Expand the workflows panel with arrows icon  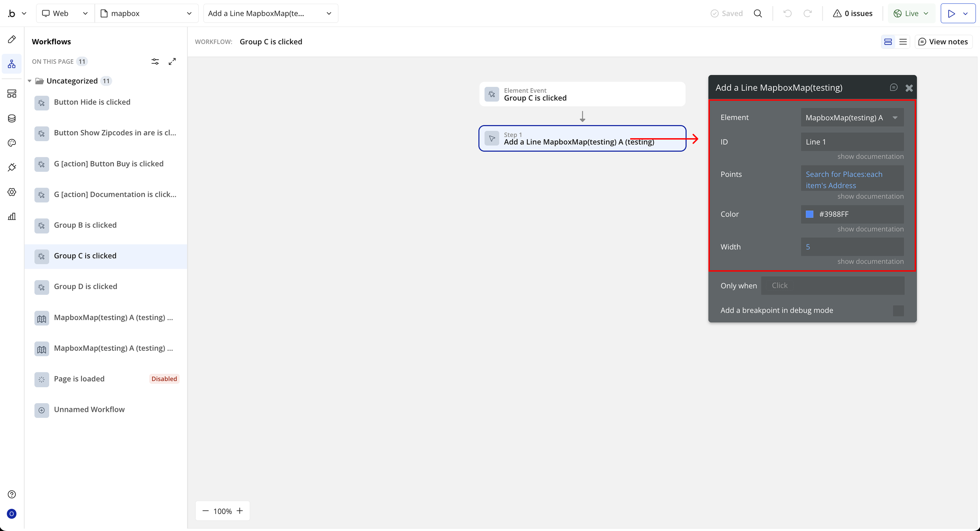click(x=172, y=61)
